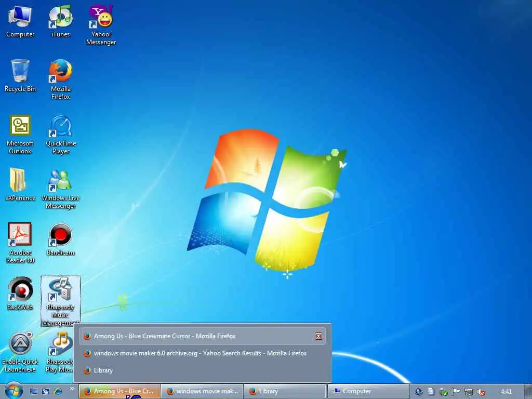Click Switch between windows Quick Launch icon

pos(46,391)
